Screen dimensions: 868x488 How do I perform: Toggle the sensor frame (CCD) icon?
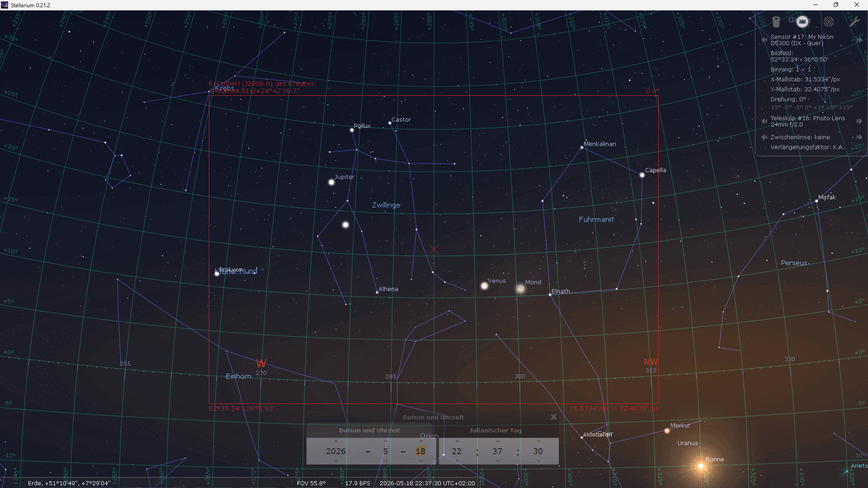[x=802, y=21]
